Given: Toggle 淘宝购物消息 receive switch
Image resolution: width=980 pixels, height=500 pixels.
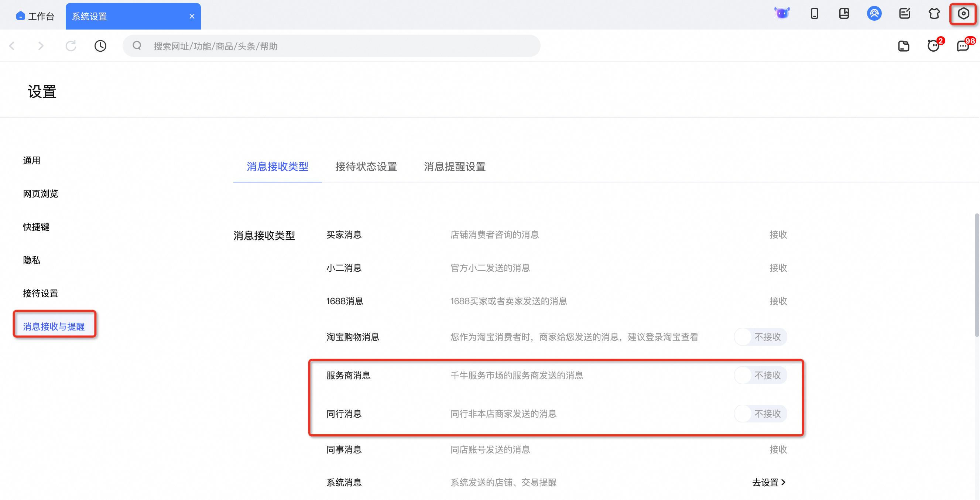Looking at the screenshot, I should (760, 337).
